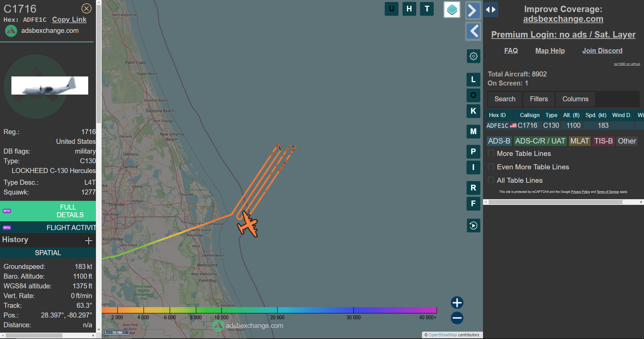Select the ADFE1C C1716 table row
The image size is (644, 339).
click(x=565, y=125)
